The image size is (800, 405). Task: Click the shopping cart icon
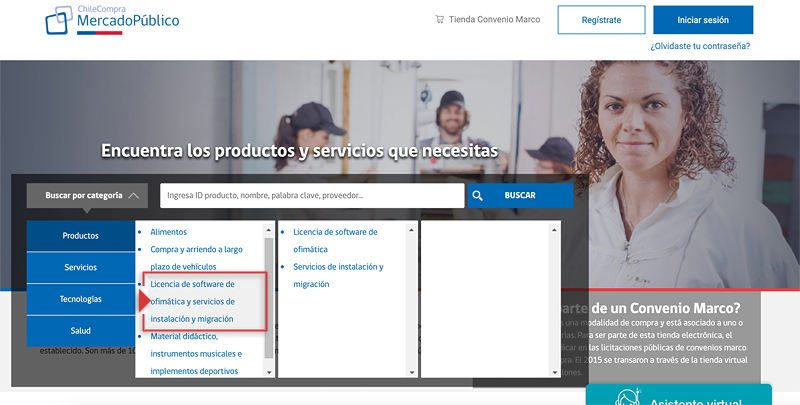pos(439,19)
